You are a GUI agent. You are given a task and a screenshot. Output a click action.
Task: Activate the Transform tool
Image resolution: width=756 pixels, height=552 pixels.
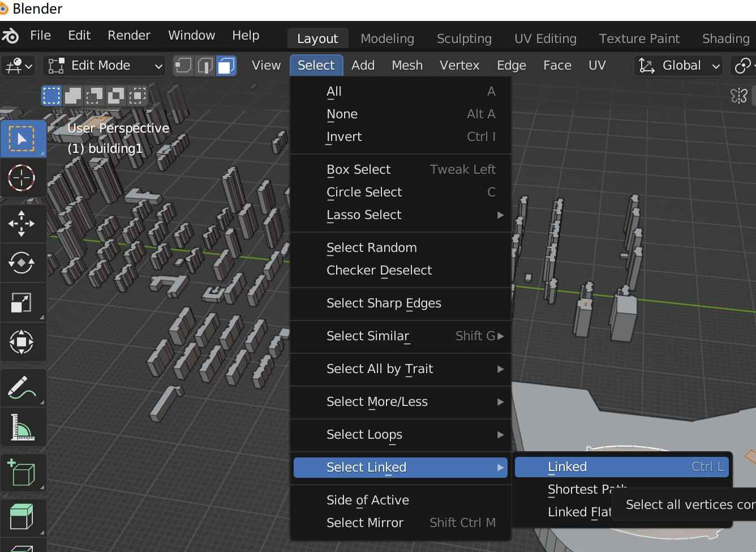click(22, 343)
